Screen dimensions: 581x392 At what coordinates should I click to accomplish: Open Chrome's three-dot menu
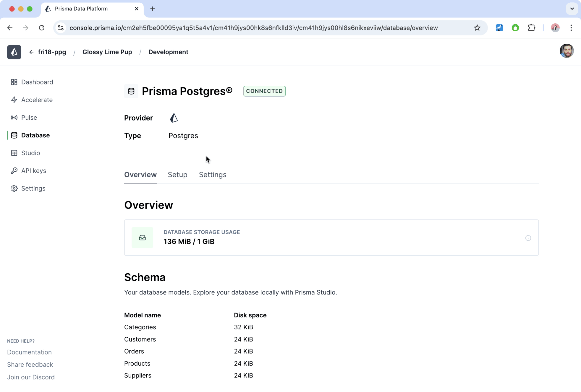pos(571,28)
